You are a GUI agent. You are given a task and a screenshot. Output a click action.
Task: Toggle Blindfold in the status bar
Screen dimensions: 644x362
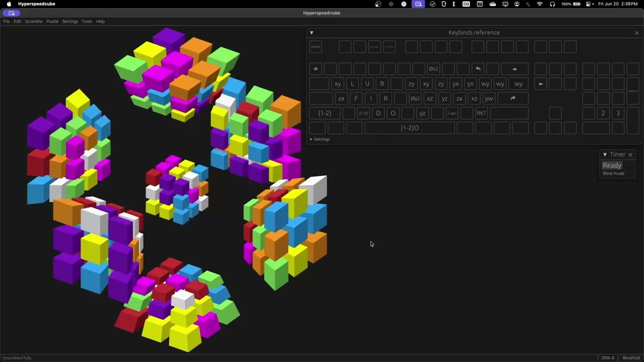tap(631, 358)
